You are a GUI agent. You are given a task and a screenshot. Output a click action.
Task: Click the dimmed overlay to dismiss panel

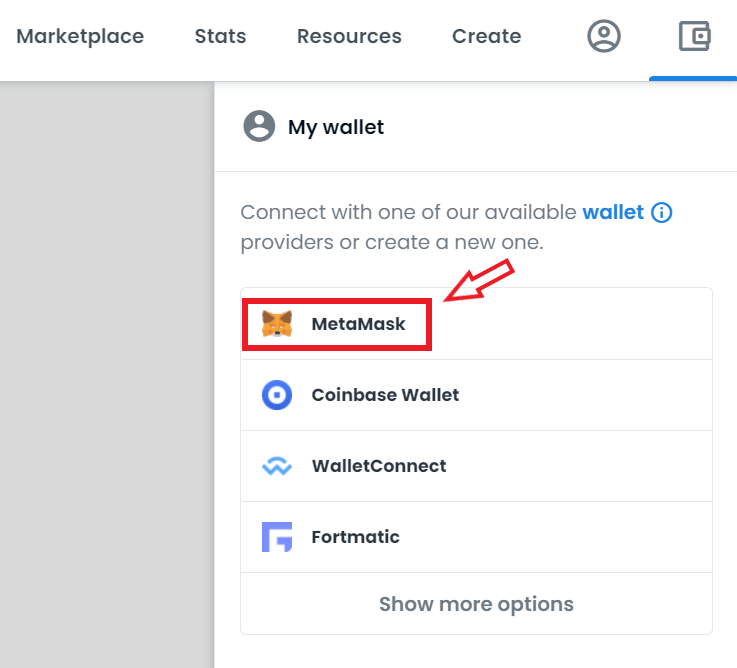[107, 374]
